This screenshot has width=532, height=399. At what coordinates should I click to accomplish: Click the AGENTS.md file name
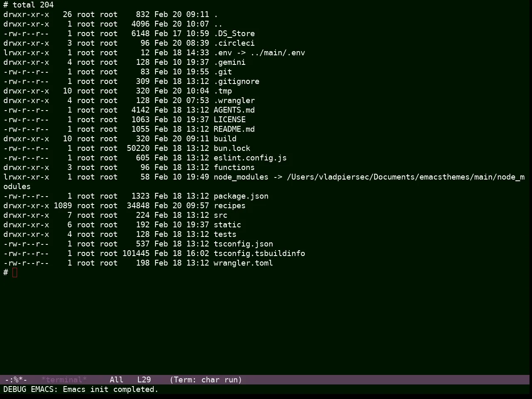point(234,110)
